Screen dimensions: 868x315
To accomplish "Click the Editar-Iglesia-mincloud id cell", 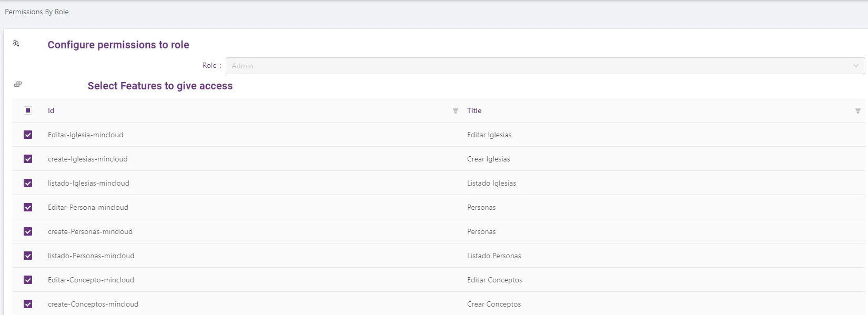I will [x=86, y=135].
